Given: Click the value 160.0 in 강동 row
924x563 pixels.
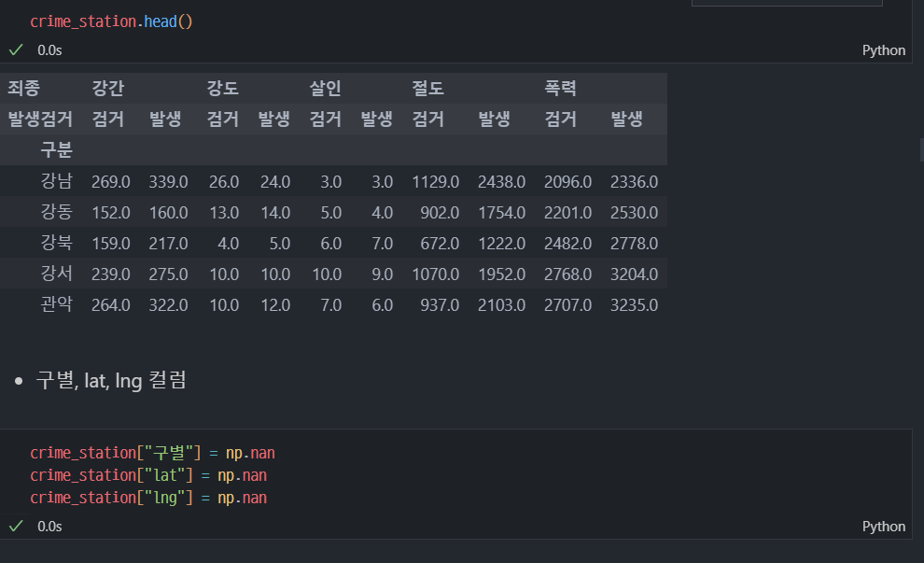Looking at the screenshot, I should coord(168,212).
